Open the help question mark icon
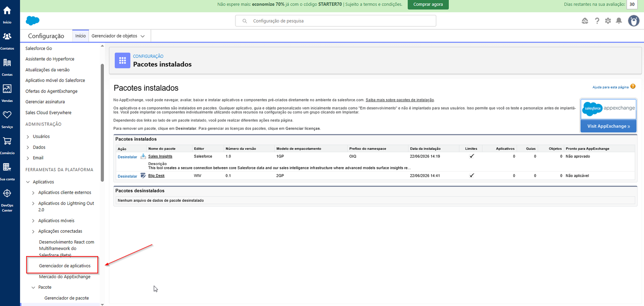 pos(597,21)
